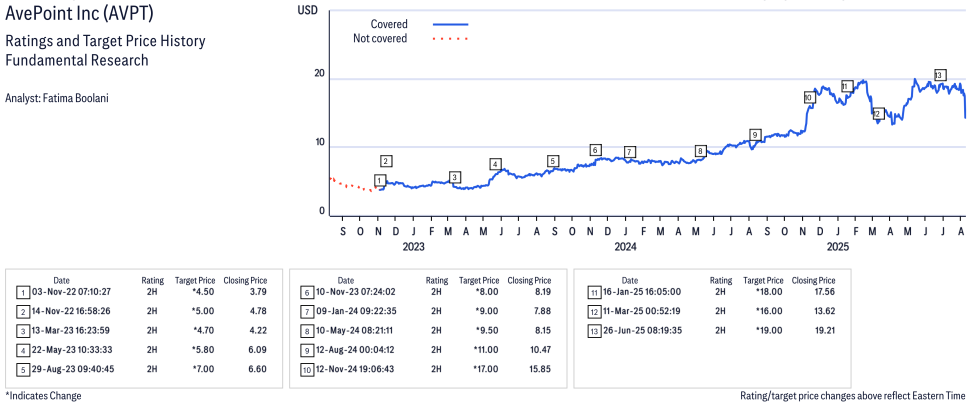This screenshot has height=402, width=976.
Task: Click closing price '10.47'
Action: click(540, 350)
